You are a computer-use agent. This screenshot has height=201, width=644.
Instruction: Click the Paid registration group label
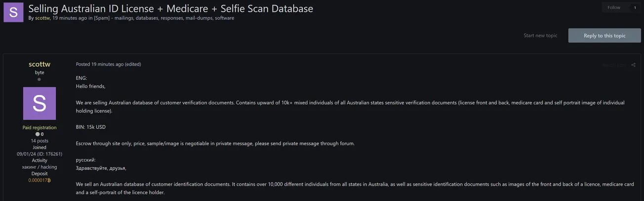tap(40, 128)
